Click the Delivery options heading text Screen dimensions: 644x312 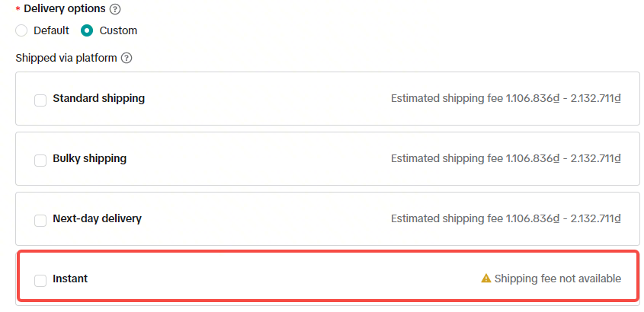(64, 10)
